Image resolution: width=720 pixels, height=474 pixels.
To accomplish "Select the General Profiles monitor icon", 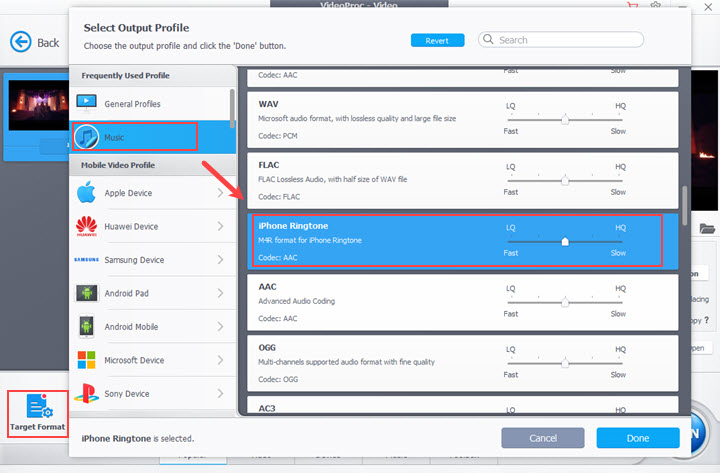I will point(86,103).
